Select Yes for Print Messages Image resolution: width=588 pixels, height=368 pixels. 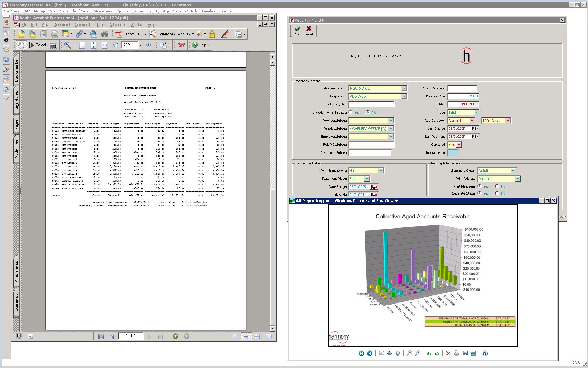point(479,186)
